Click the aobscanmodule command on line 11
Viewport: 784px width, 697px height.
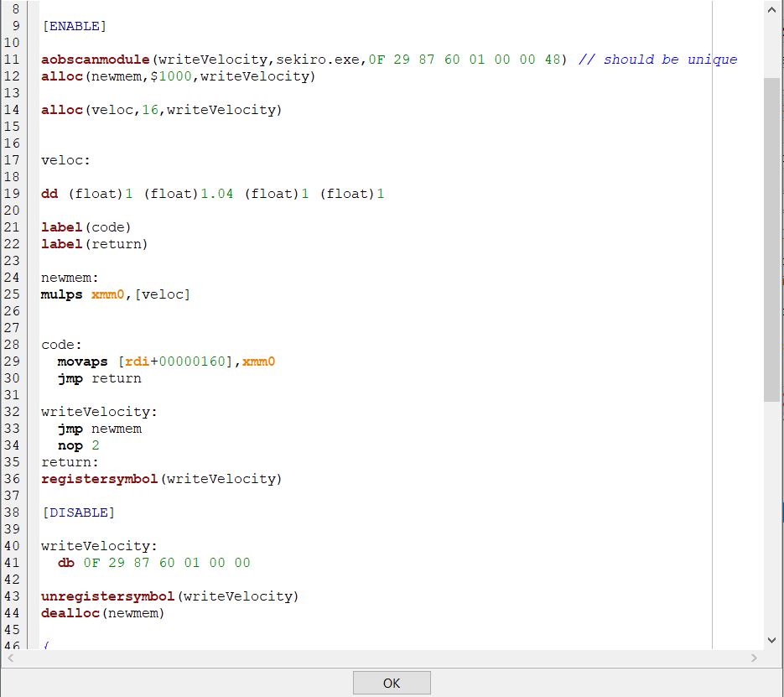[x=95, y=59]
